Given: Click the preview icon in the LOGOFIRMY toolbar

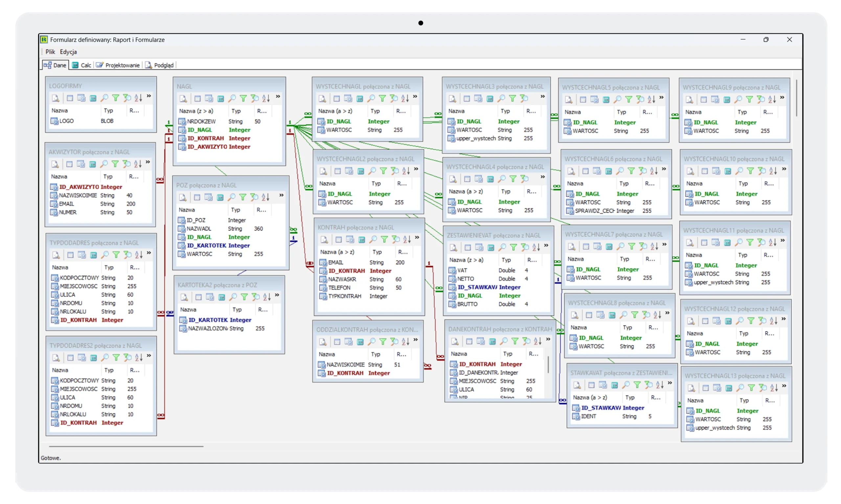Looking at the screenshot, I should point(56,98).
